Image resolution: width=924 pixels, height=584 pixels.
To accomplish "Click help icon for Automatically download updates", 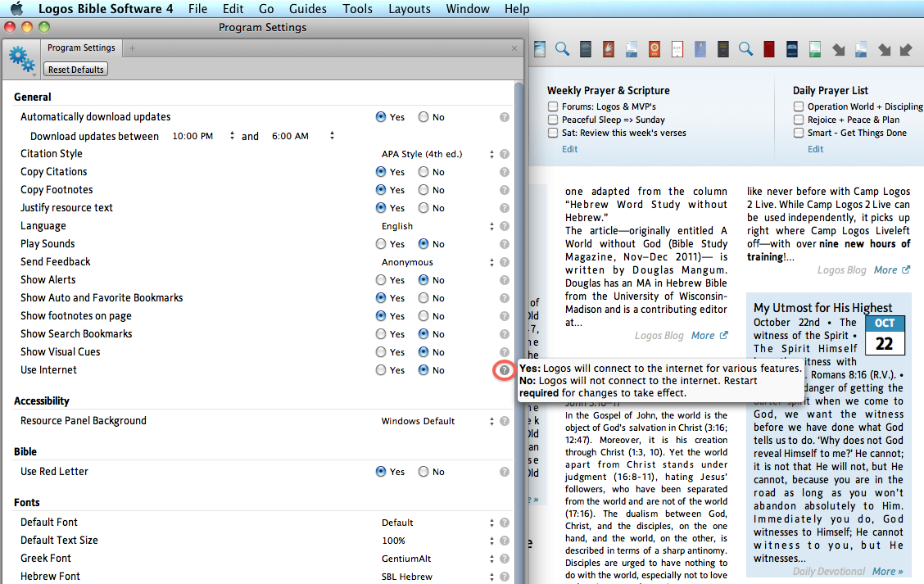I will (x=505, y=117).
